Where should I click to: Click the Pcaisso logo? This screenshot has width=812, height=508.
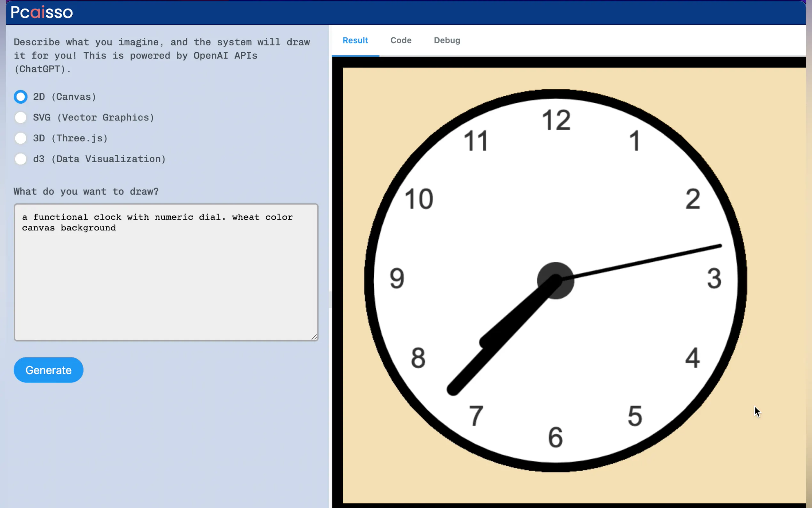click(42, 12)
